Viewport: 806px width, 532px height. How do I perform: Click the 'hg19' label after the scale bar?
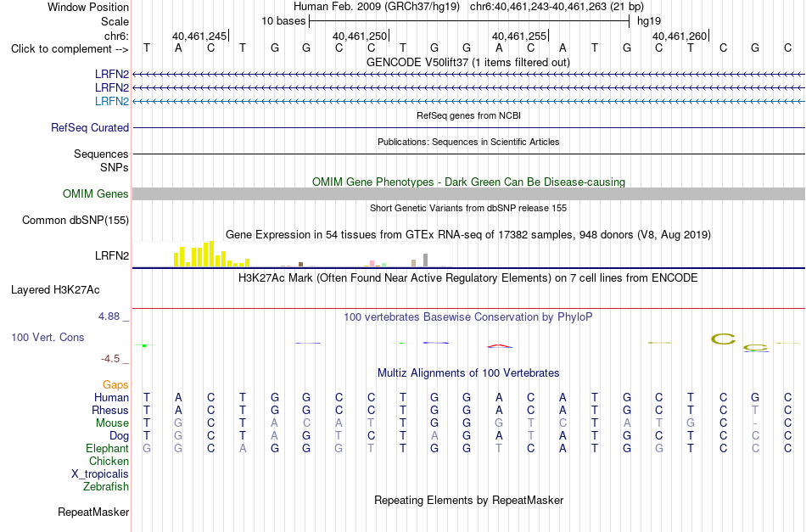coord(649,21)
